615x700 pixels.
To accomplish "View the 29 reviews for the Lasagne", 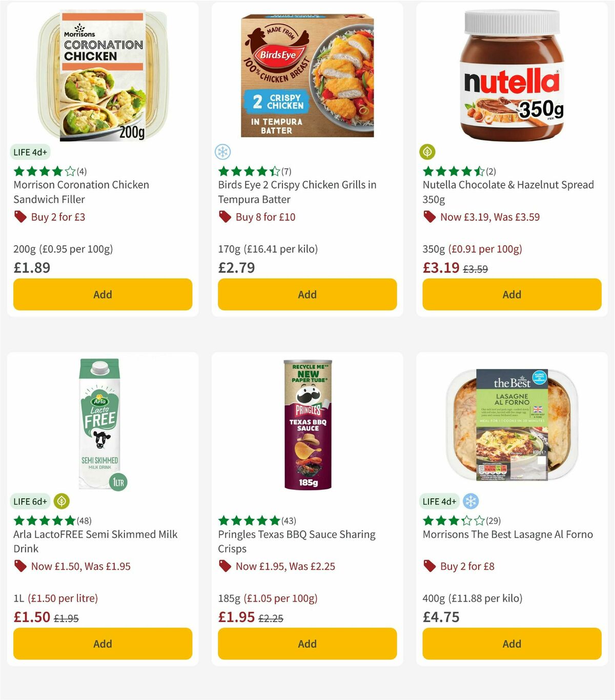I will tap(494, 520).
